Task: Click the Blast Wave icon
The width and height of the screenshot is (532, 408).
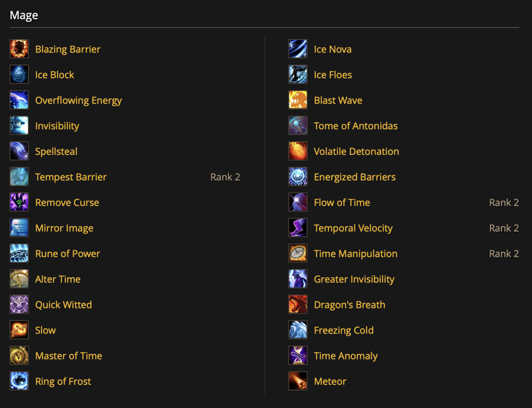Action: 298,100
